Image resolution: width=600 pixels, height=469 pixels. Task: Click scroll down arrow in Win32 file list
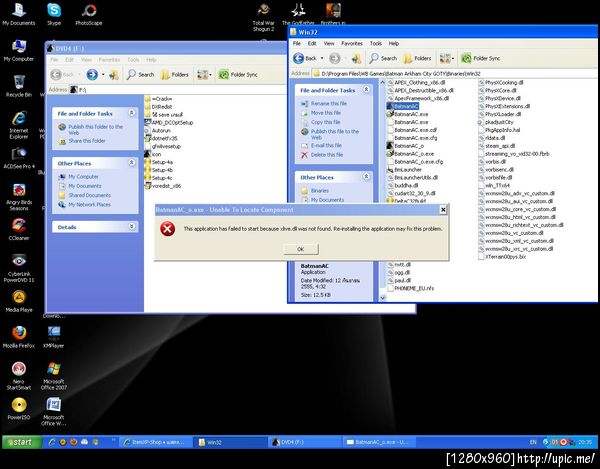click(x=382, y=297)
